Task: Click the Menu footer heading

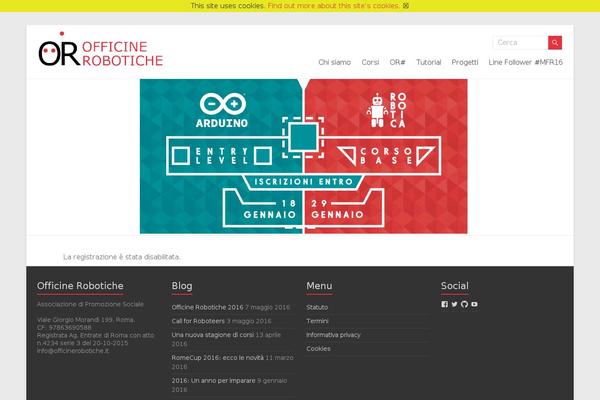Action: [319, 286]
